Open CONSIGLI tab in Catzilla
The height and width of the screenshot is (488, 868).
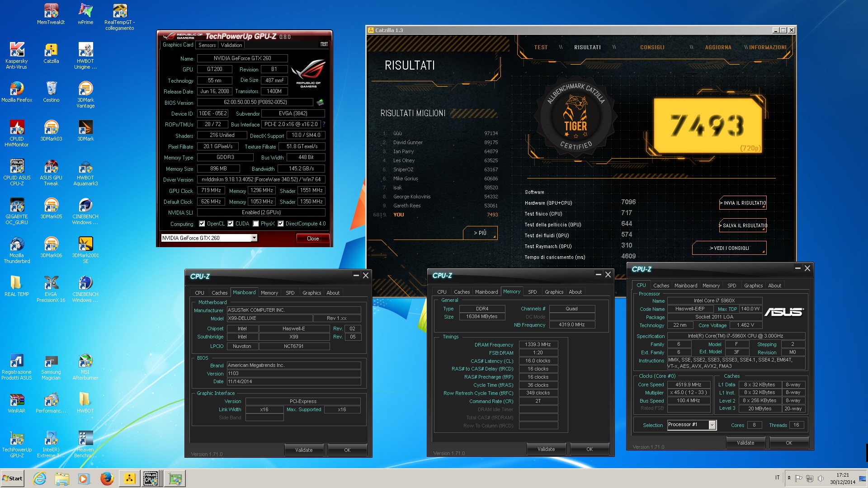pos(652,47)
